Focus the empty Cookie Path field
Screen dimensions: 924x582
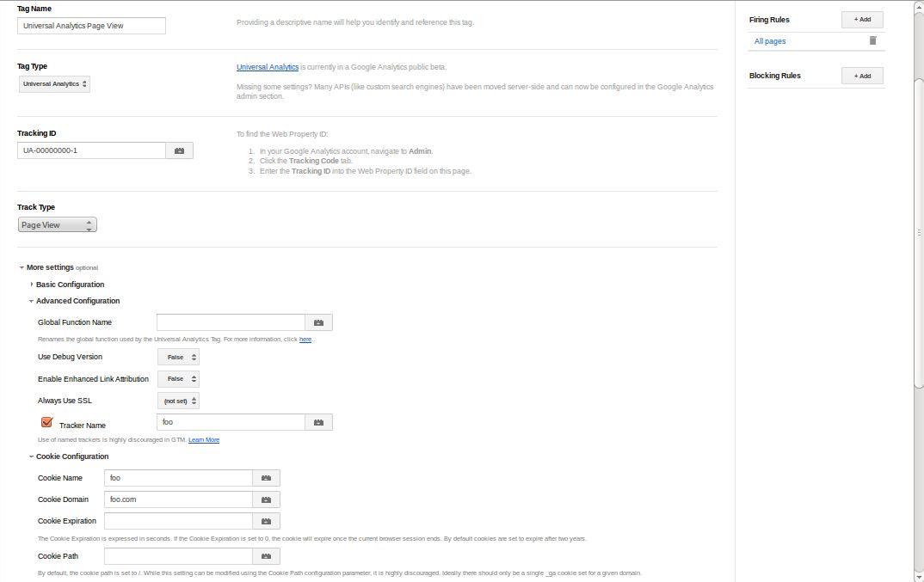(x=178, y=556)
